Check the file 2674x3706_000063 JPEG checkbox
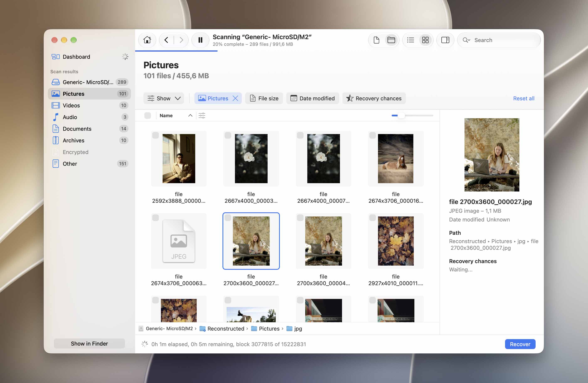Viewport: 588px width, 383px height. click(x=155, y=218)
